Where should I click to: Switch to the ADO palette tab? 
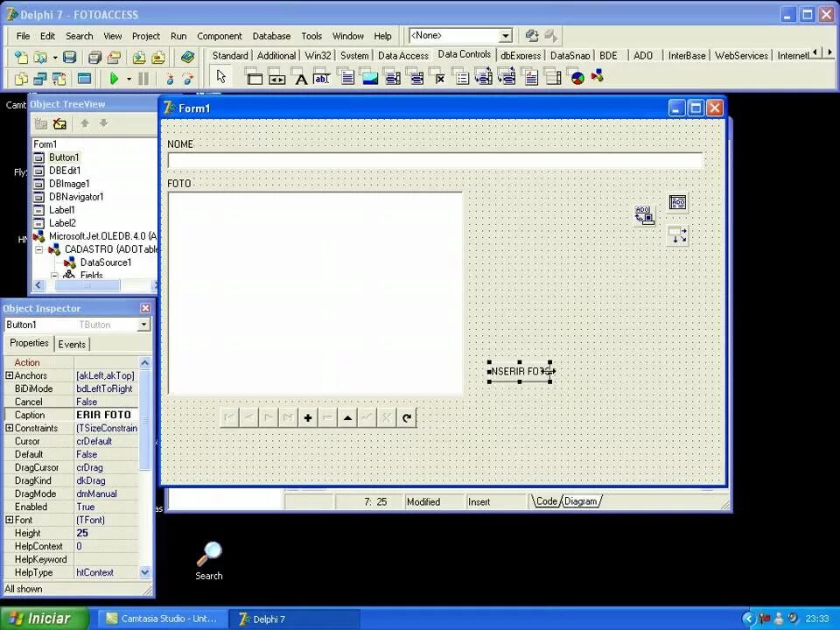pyautogui.click(x=643, y=55)
